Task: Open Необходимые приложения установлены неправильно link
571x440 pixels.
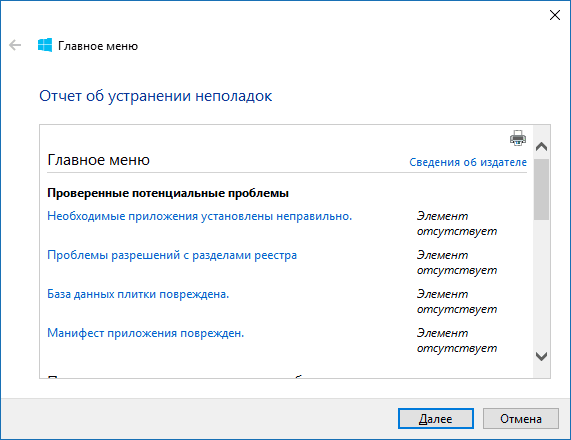Action: pos(200,216)
